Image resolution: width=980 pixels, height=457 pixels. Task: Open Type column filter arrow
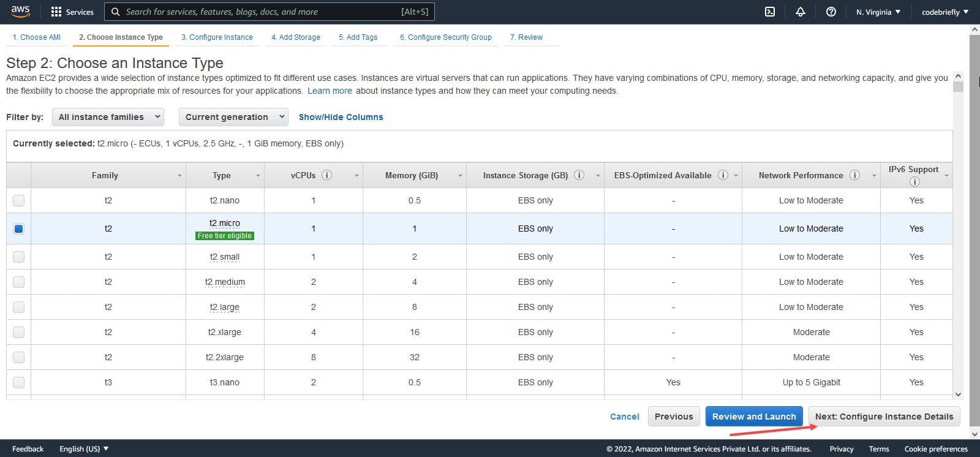(x=258, y=176)
